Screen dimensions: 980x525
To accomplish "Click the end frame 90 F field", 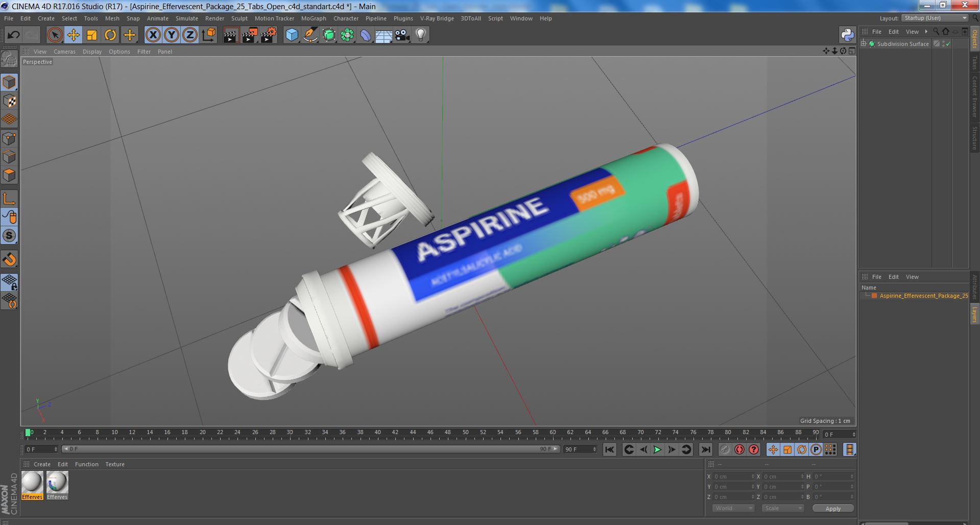I will 580,449.
